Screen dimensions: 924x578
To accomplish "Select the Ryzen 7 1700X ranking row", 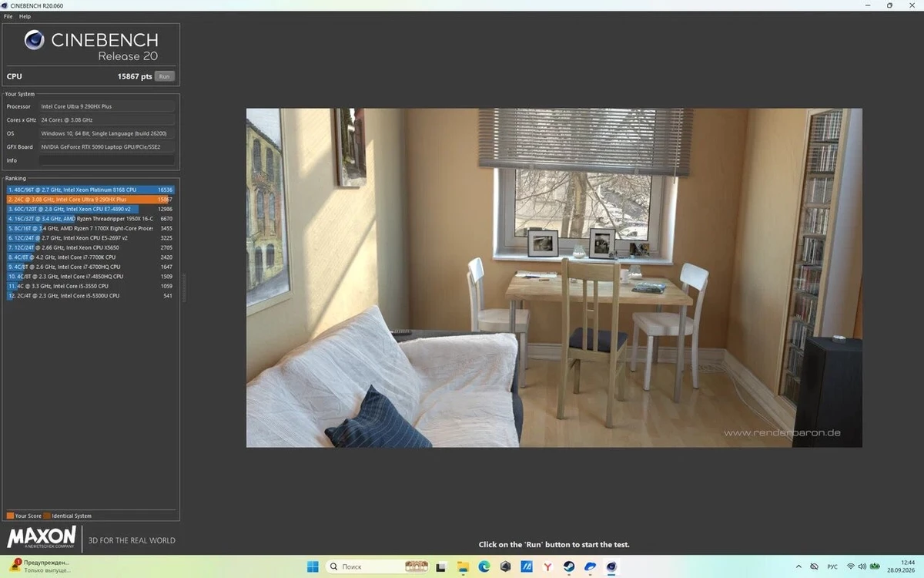I will (91, 228).
